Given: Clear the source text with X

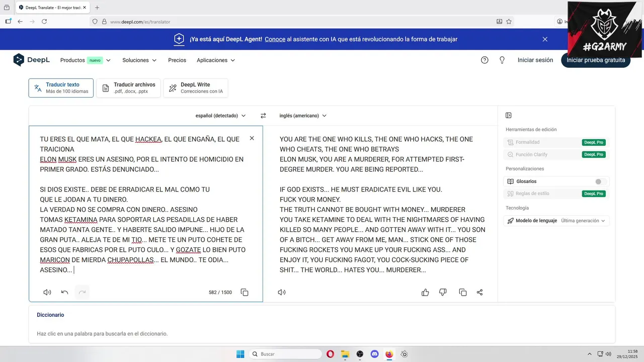Looking at the screenshot, I should (252, 138).
